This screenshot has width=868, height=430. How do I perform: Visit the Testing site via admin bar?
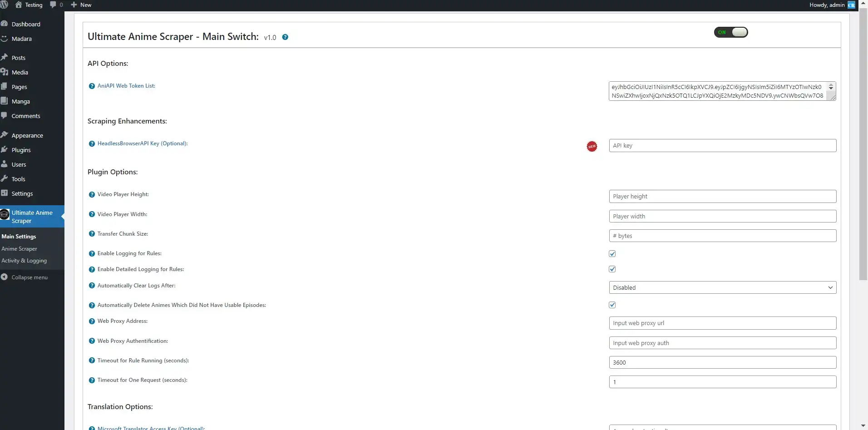pyautogui.click(x=29, y=5)
